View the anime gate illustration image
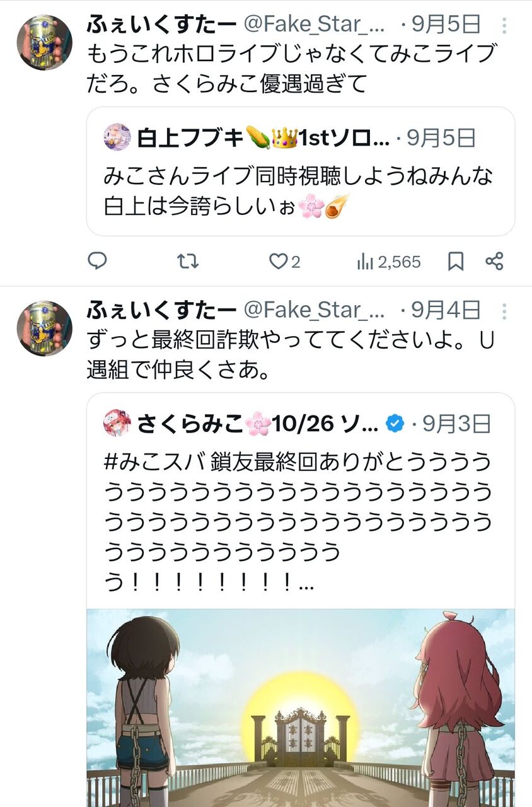The width and height of the screenshot is (532, 807). 301,707
